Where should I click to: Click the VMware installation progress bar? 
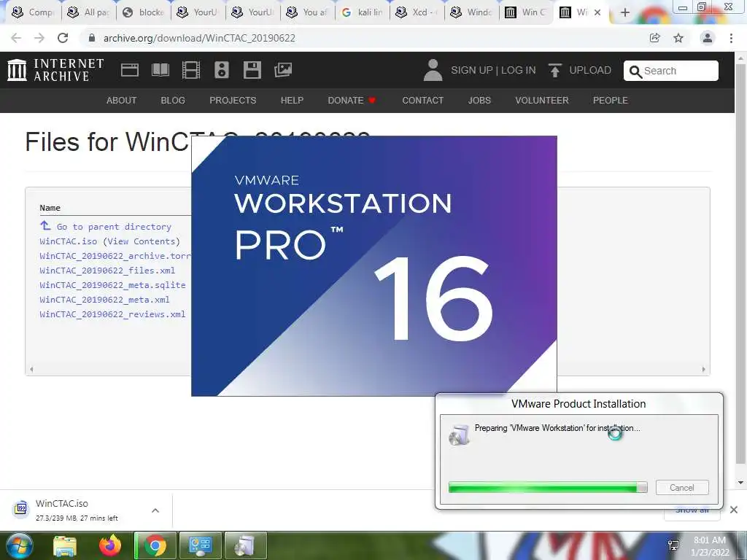[x=548, y=487]
